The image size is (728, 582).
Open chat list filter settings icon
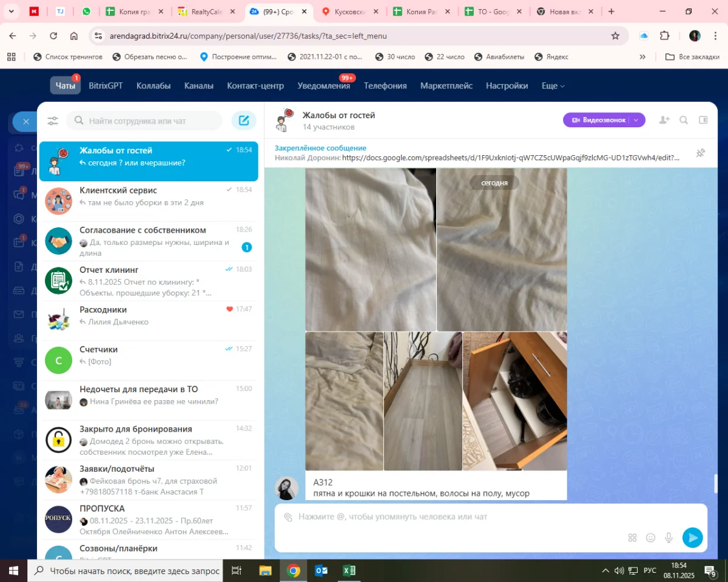pos(53,121)
